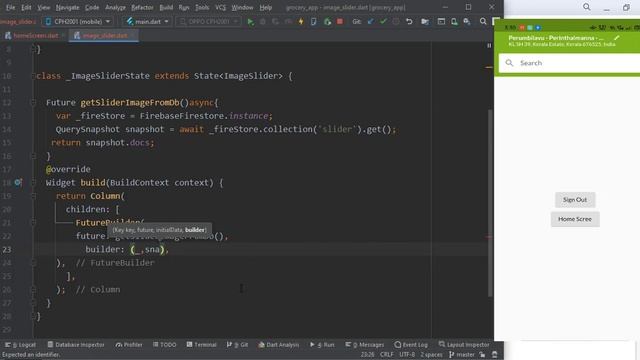Open main.dart run configuration dropdown
The width and height of the screenshot is (640, 360).
[147, 22]
